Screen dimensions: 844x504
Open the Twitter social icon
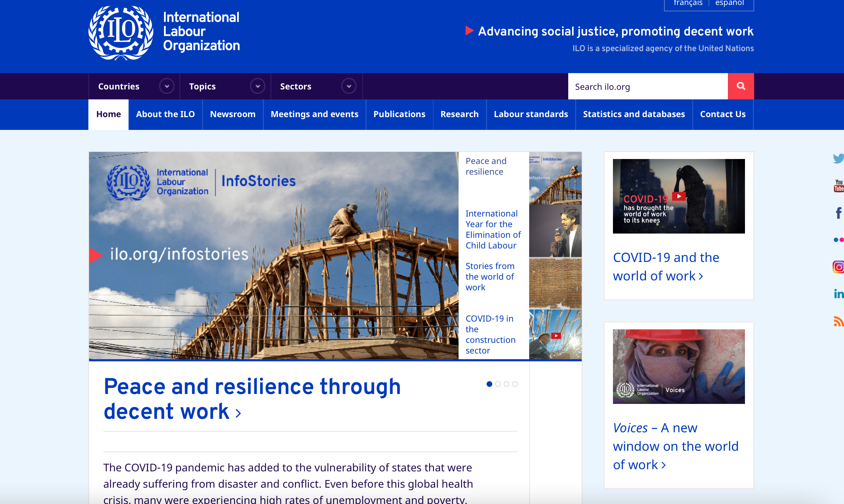[838, 158]
